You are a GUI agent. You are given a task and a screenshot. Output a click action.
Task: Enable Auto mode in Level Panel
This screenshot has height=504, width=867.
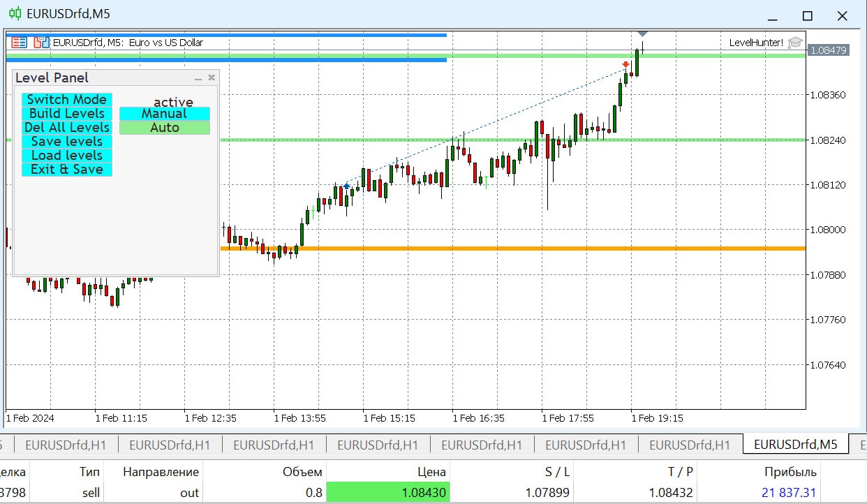click(x=164, y=128)
